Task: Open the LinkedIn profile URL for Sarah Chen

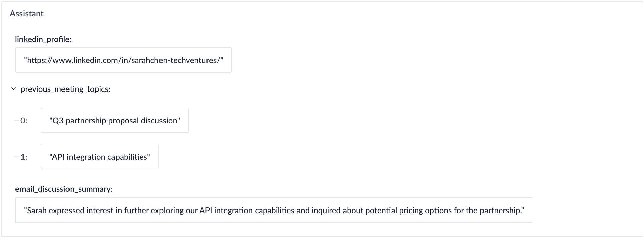Action: (x=123, y=60)
